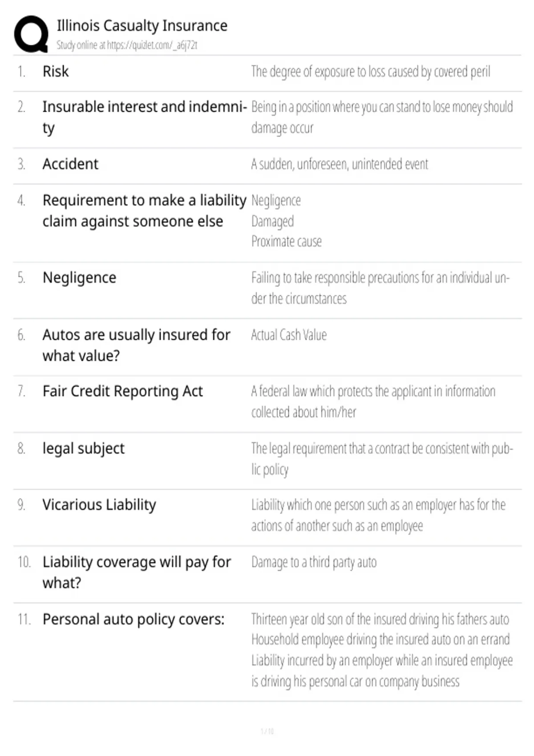The height and width of the screenshot is (756, 534).
Task: Click the Illinois Casualty Insurance title
Action: (x=142, y=25)
